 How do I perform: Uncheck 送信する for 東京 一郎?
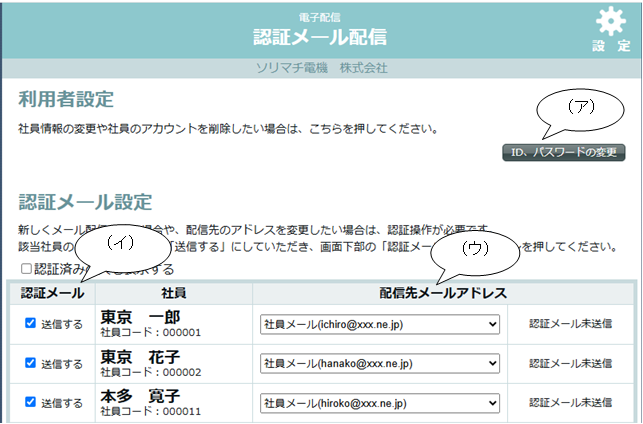30,323
